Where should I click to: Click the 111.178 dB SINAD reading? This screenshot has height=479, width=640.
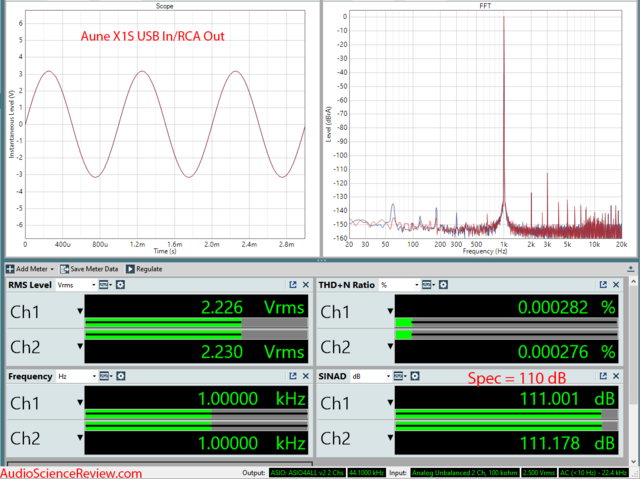point(567,443)
